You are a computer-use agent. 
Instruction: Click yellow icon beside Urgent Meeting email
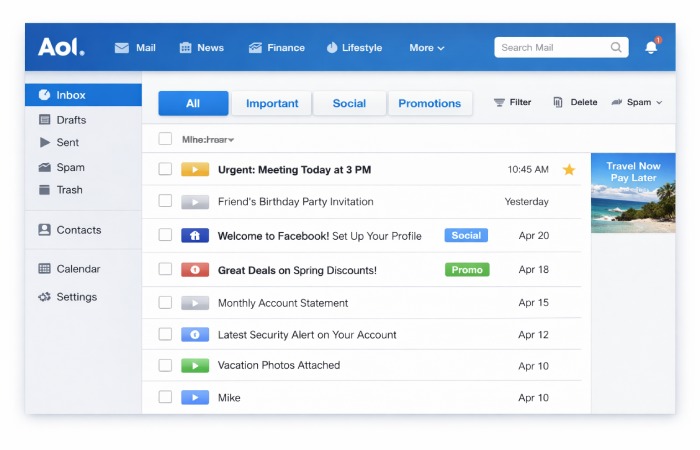tap(195, 170)
